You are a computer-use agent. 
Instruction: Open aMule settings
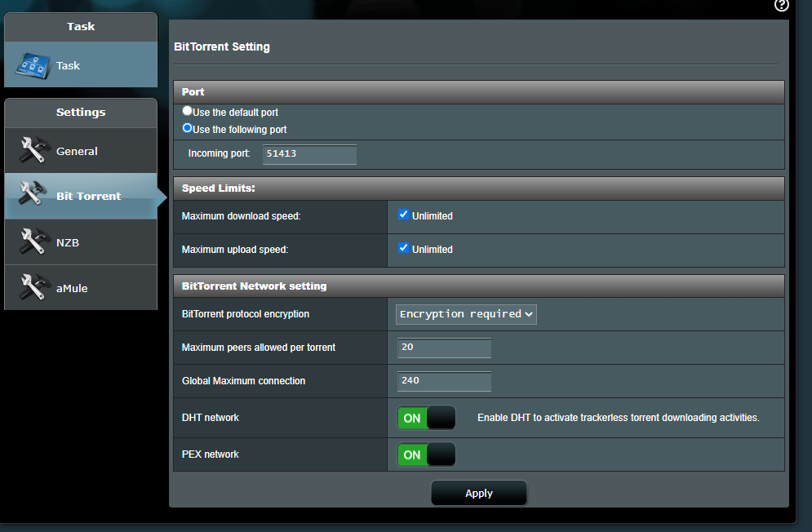[81, 287]
